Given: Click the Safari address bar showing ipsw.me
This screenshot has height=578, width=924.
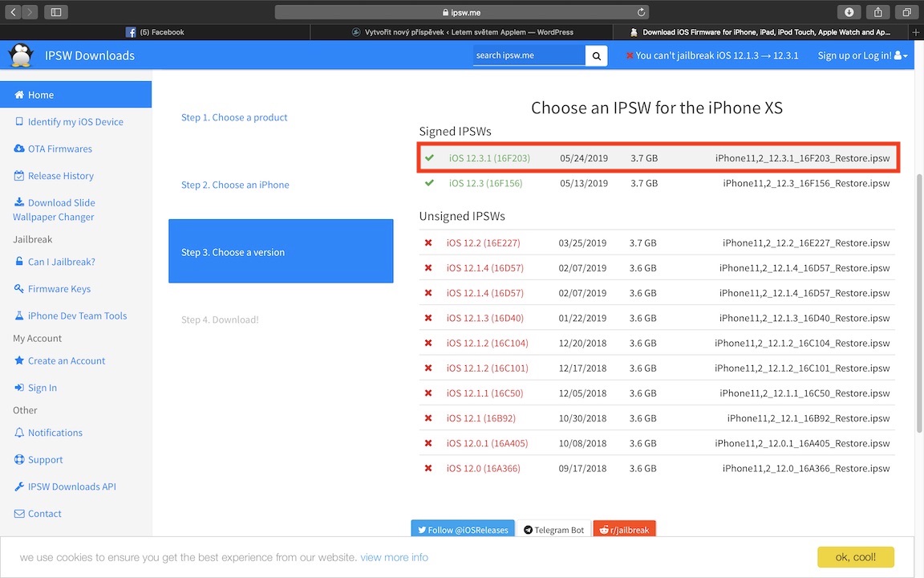Looking at the screenshot, I should (x=462, y=12).
